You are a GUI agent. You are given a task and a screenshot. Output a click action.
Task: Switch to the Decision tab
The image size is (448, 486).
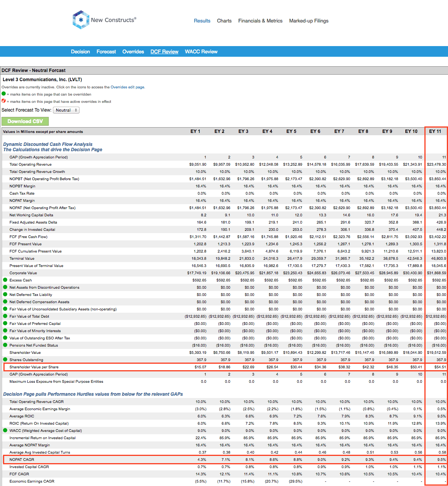point(80,52)
